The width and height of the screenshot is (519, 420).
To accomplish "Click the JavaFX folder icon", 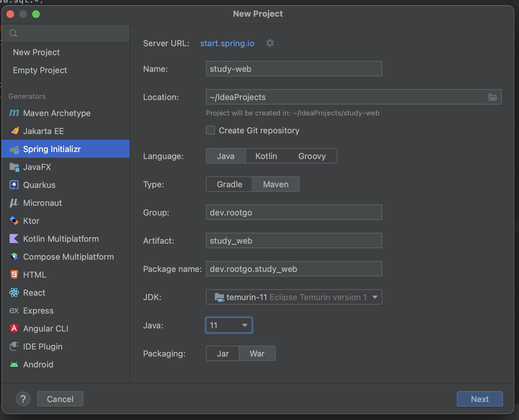I will [x=14, y=167].
